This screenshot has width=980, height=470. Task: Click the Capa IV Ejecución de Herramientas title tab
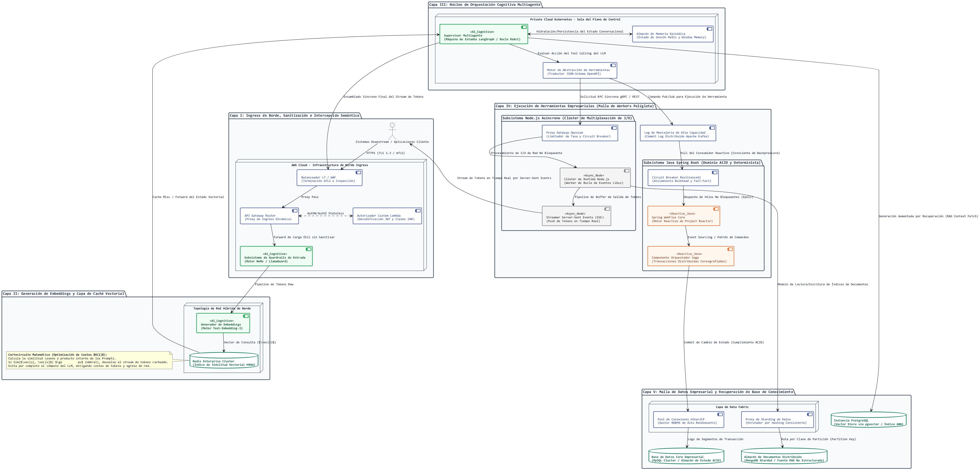click(x=575, y=106)
